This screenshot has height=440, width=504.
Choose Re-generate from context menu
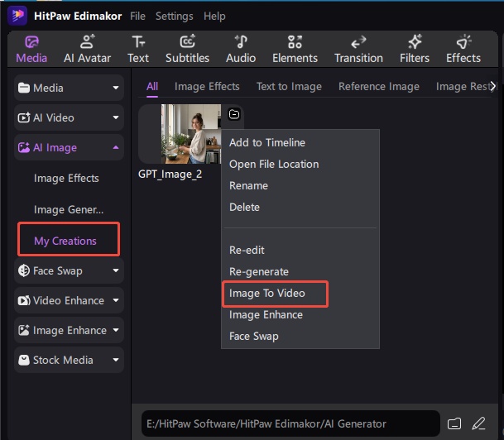[259, 272]
